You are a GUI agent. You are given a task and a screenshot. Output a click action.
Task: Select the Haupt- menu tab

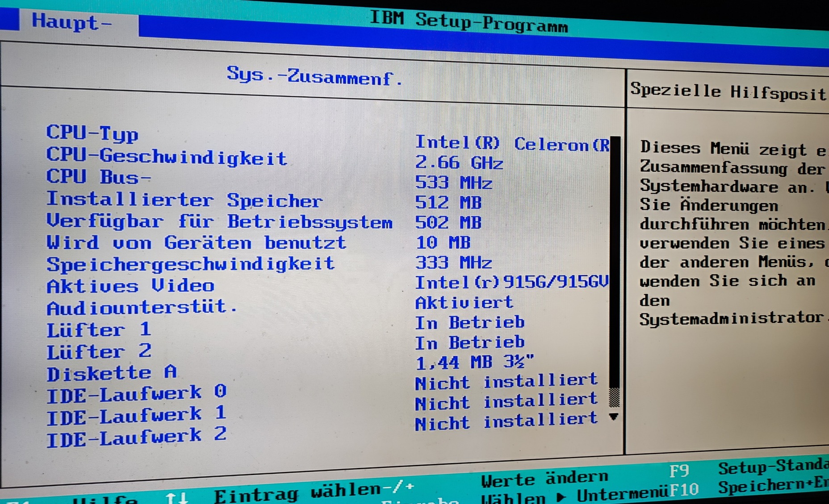point(71,21)
